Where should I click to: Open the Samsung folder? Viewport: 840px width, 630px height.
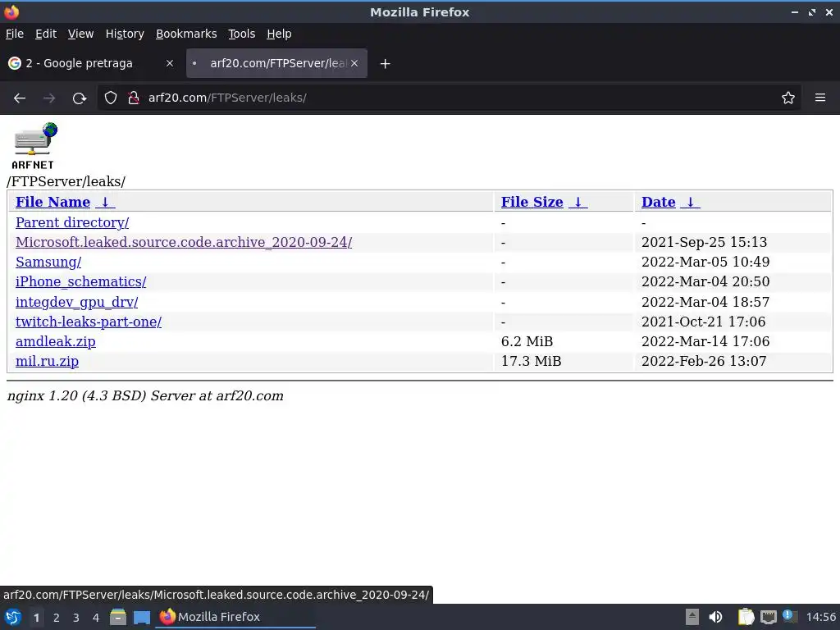[x=48, y=262]
